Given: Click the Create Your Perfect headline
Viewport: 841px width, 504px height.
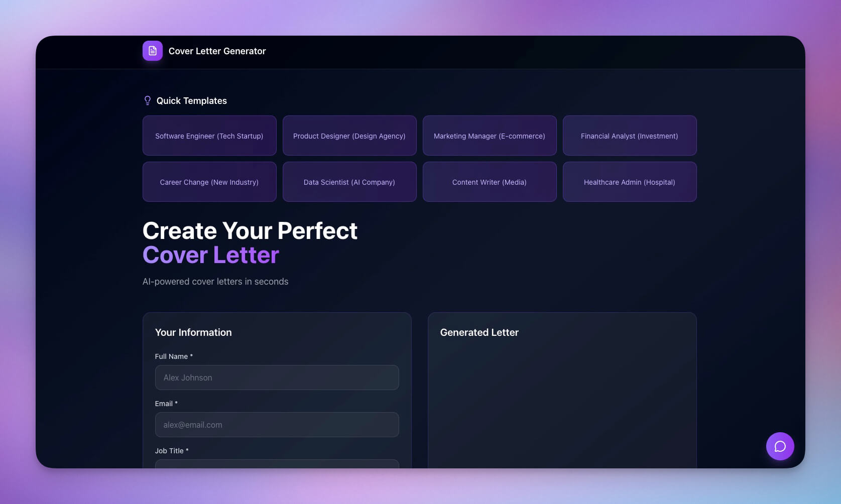Looking at the screenshot, I should pyautogui.click(x=250, y=231).
